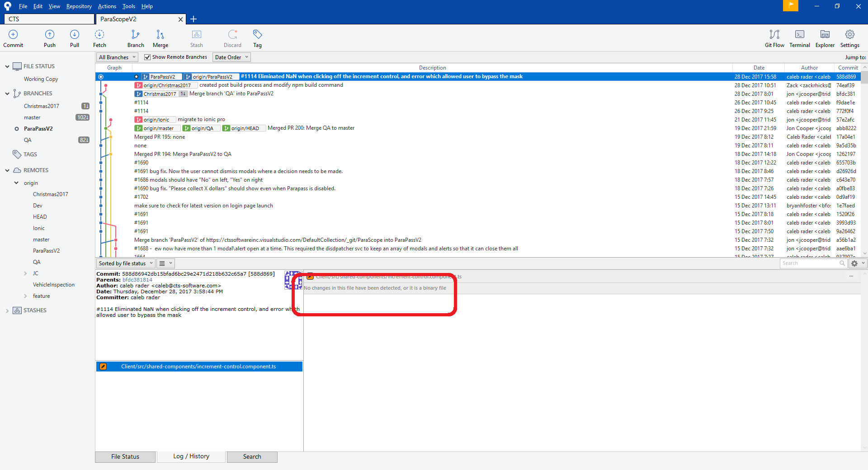Launch the Terminal from toolbar
Image resolution: width=868 pixels, height=470 pixels.
pyautogui.click(x=800, y=39)
